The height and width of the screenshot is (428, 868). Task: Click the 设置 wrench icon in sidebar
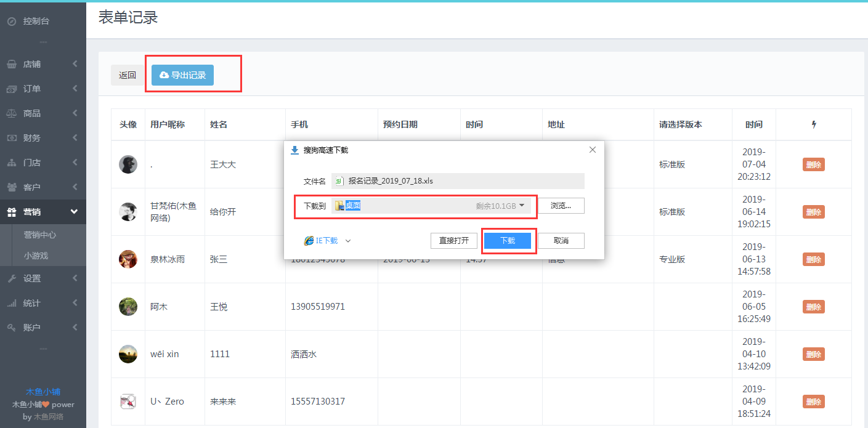pyautogui.click(x=11, y=278)
